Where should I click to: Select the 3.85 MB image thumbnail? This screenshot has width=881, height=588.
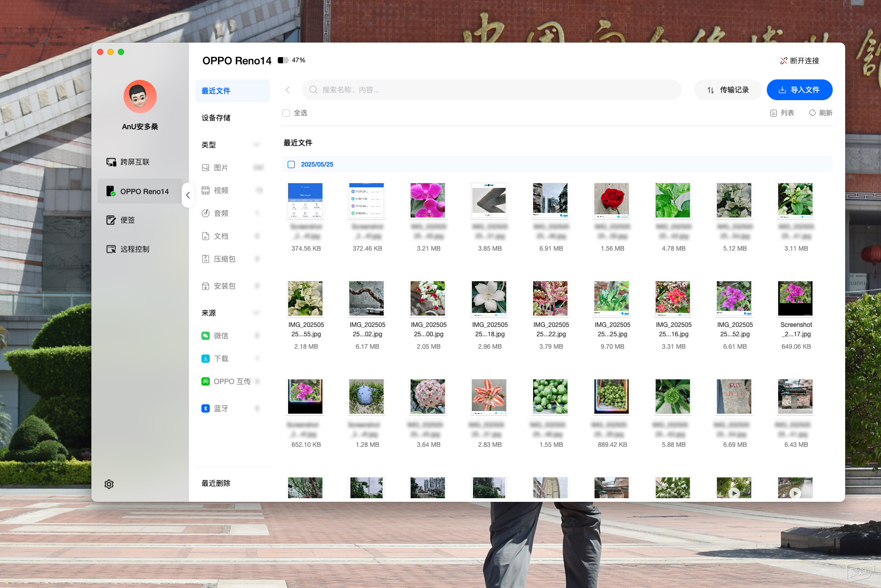[489, 200]
